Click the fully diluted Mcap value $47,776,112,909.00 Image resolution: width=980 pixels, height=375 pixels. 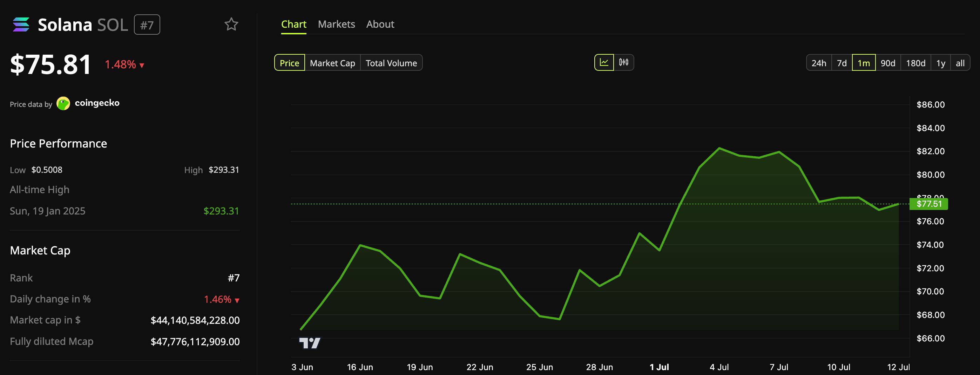point(195,342)
